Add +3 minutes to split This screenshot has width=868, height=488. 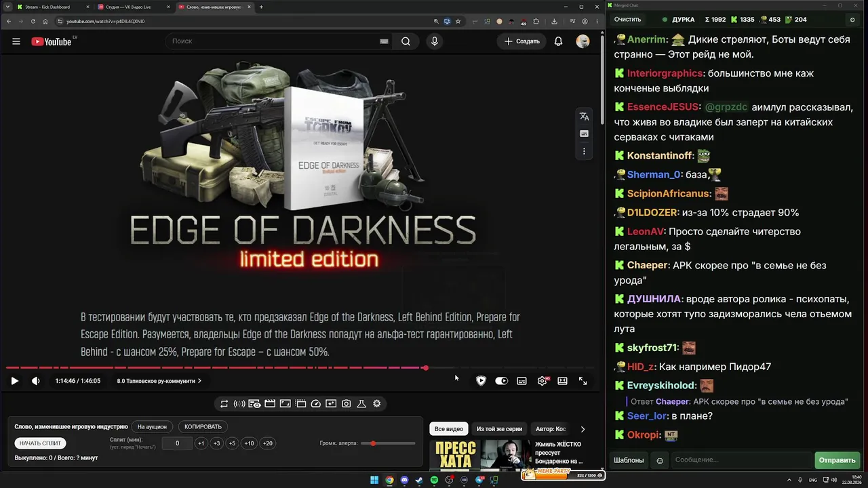(216, 443)
